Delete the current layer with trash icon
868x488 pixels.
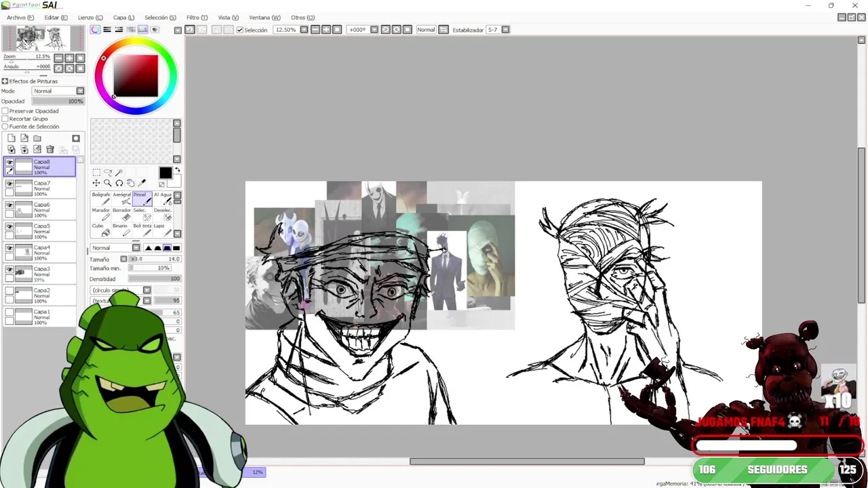pyautogui.click(x=50, y=149)
